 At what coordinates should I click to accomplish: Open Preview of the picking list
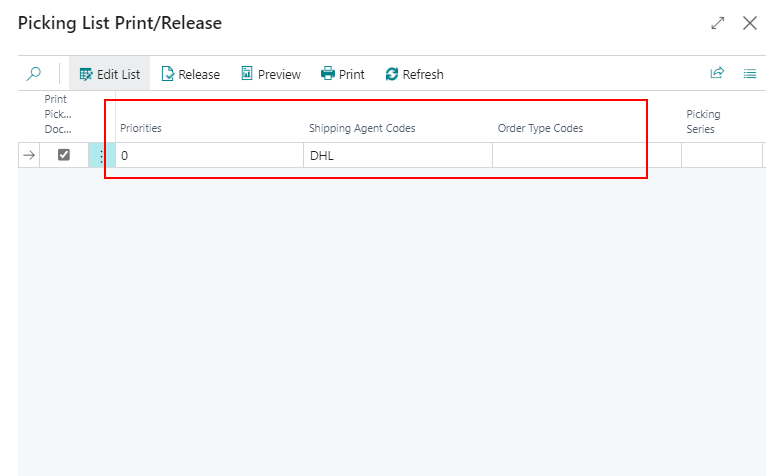(x=270, y=74)
